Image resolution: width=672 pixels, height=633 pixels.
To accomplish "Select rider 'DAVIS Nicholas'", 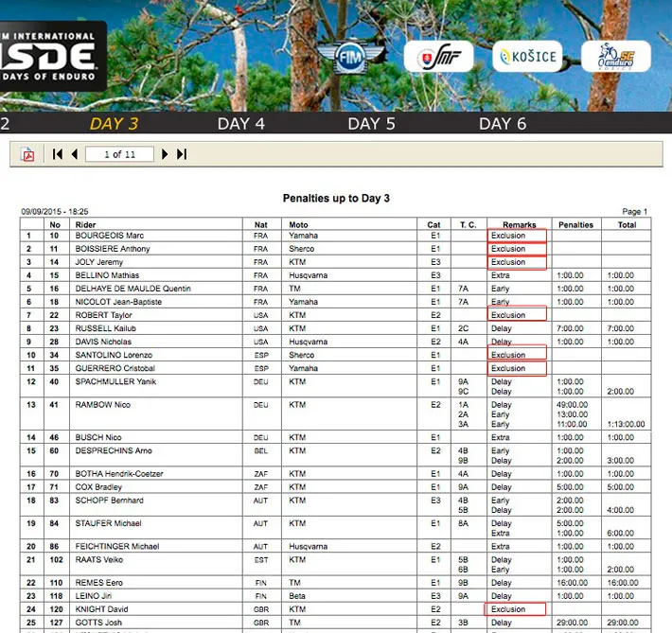I will point(103,342).
